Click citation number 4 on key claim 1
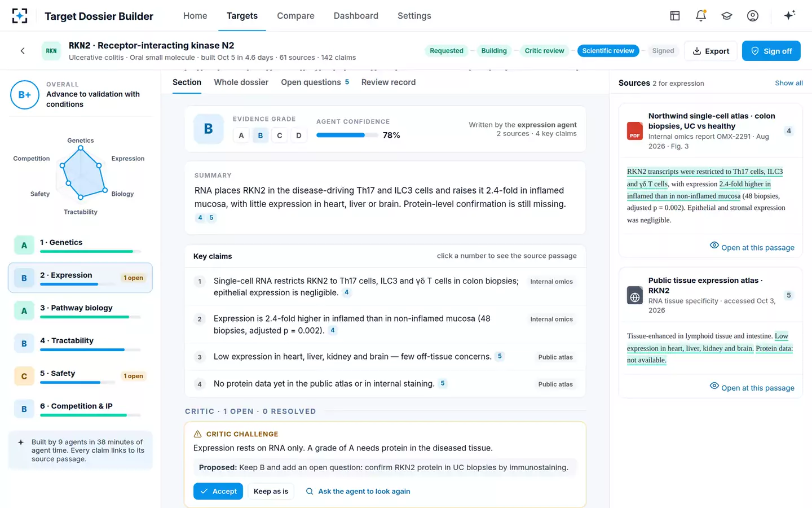 tap(347, 292)
